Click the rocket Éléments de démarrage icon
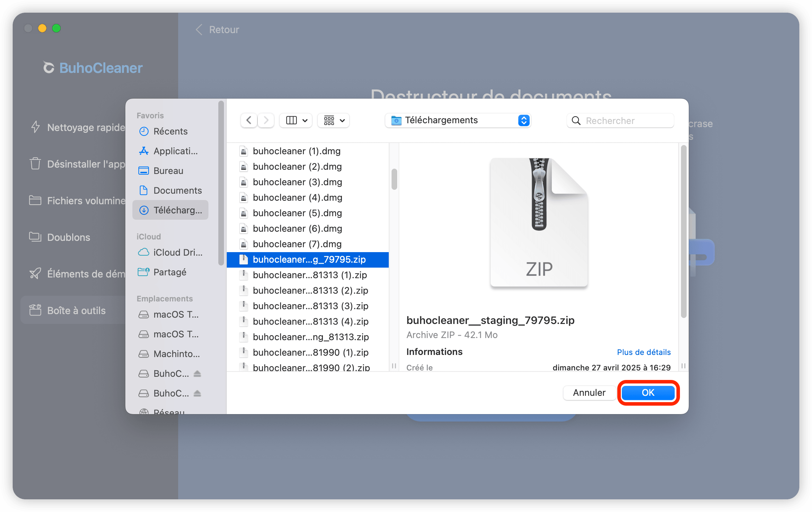812x512 pixels. (35, 274)
